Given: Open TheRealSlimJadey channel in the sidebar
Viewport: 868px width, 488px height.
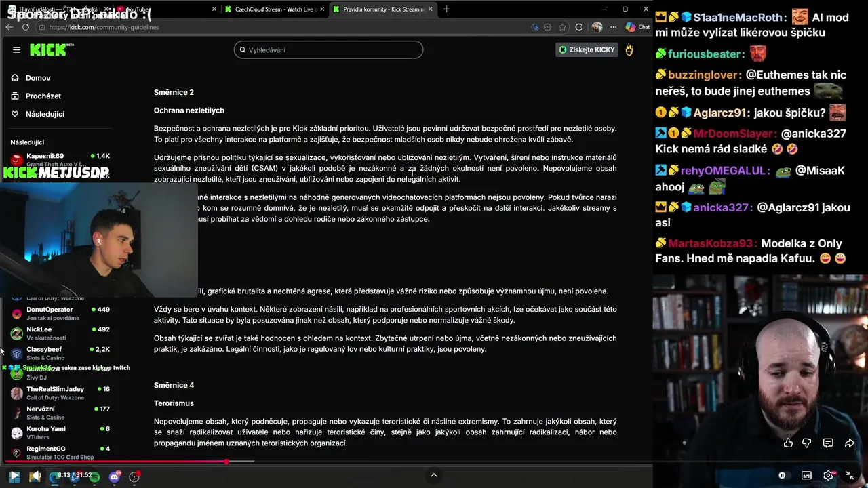Looking at the screenshot, I should pyautogui.click(x=60, y=393).
